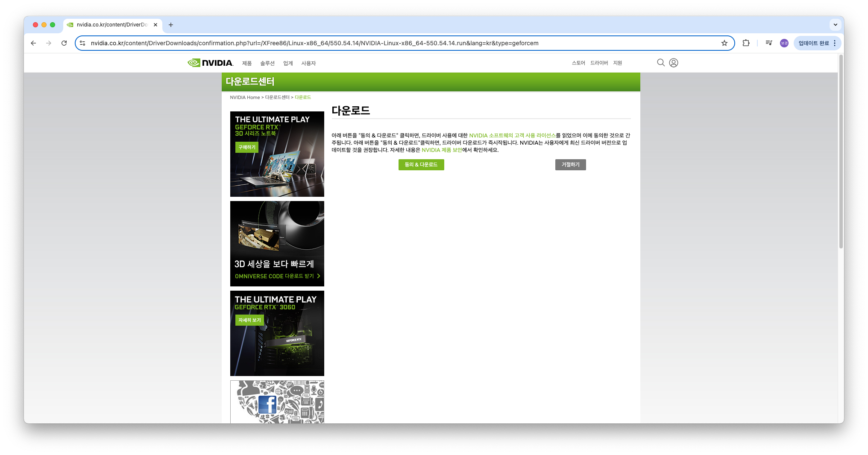Click OMNIVERSE CODE 다운로드 받기 link
The image size is (868, 455).
click(x=277, y=276)
